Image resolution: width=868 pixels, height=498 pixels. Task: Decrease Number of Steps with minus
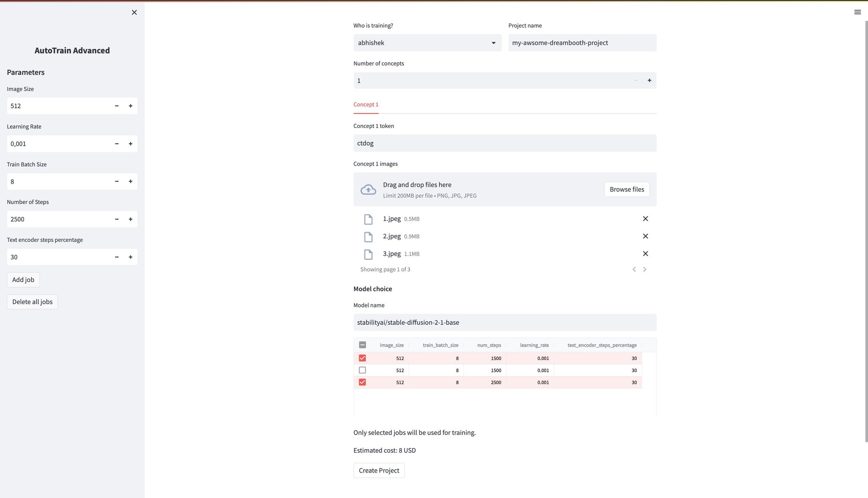point(117,219)
